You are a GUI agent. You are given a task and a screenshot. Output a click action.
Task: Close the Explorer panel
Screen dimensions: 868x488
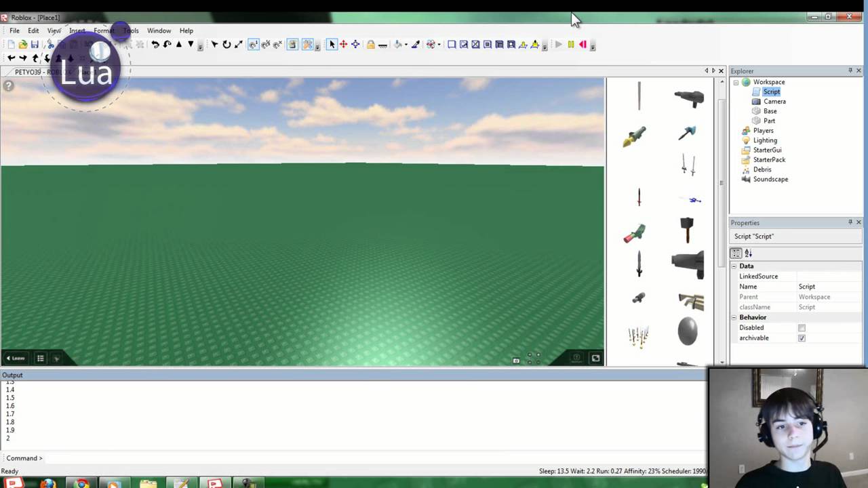[859, 70]
